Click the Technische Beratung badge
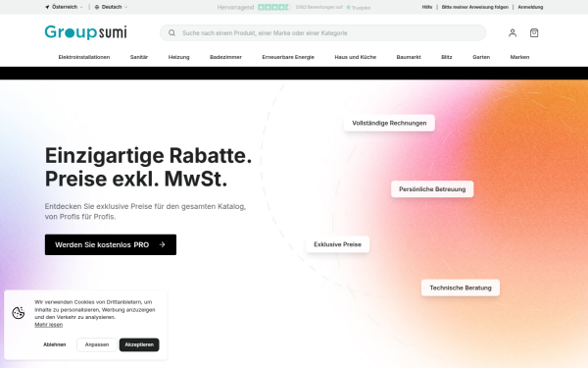588x368 pixels. [461, 288]
